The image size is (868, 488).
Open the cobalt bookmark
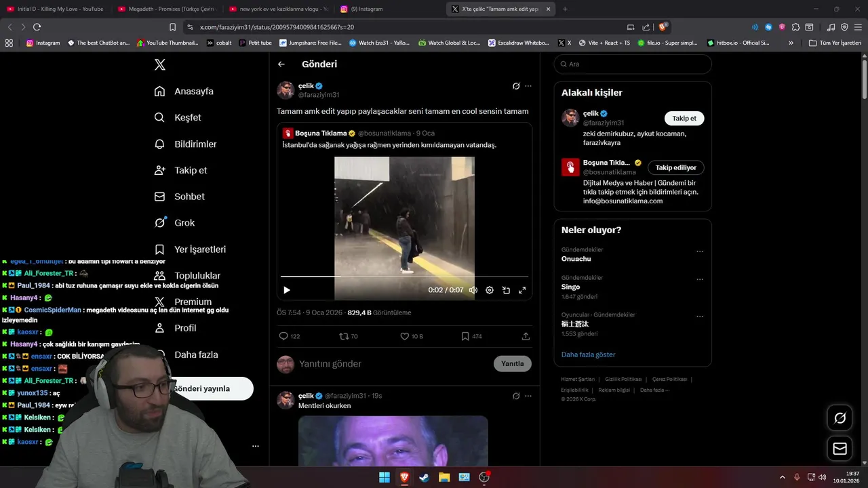(219, 43)
